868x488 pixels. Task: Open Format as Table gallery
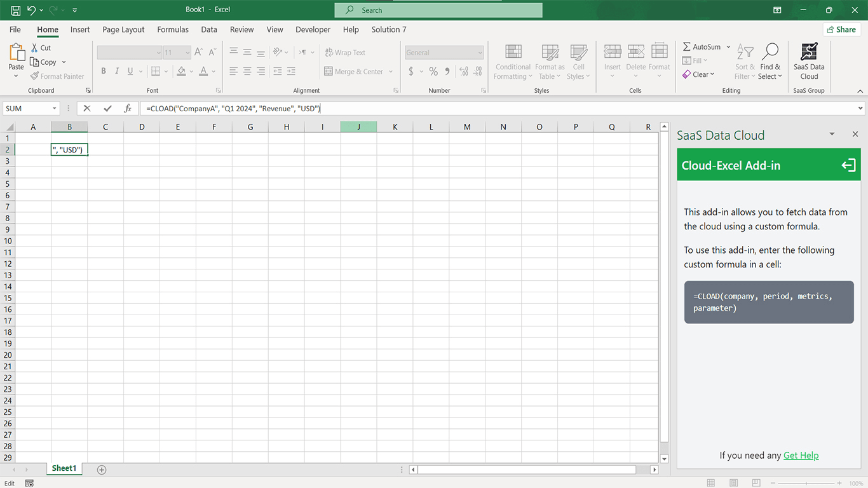(x=550, y=62)
